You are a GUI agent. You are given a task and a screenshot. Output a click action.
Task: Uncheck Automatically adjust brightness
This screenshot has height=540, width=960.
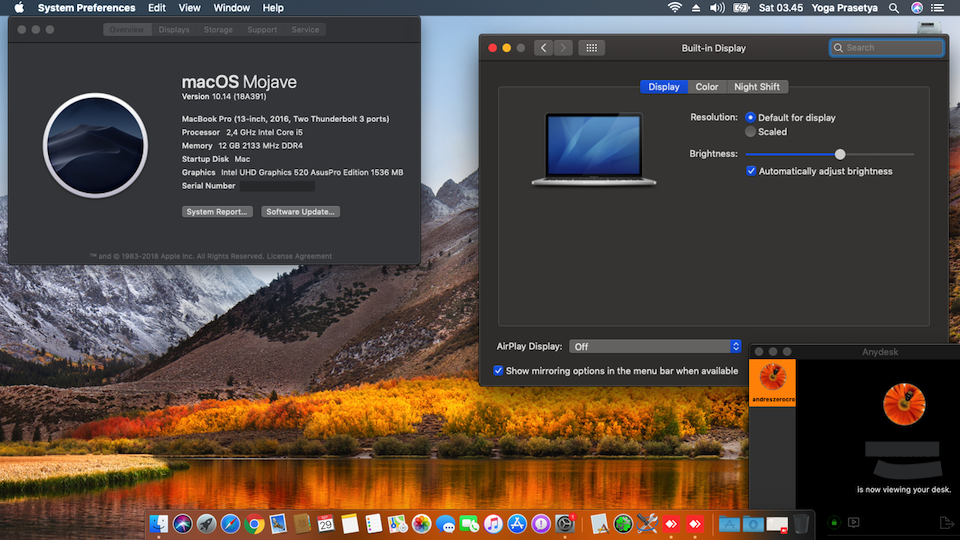(x=752, y=171)
